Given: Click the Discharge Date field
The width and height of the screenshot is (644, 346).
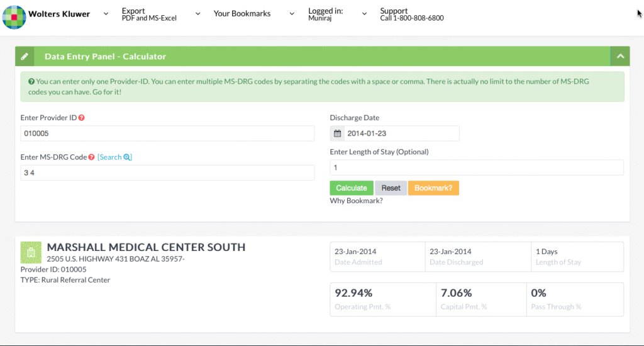Looking at the screenshot, I should click(x=401, y=133).
